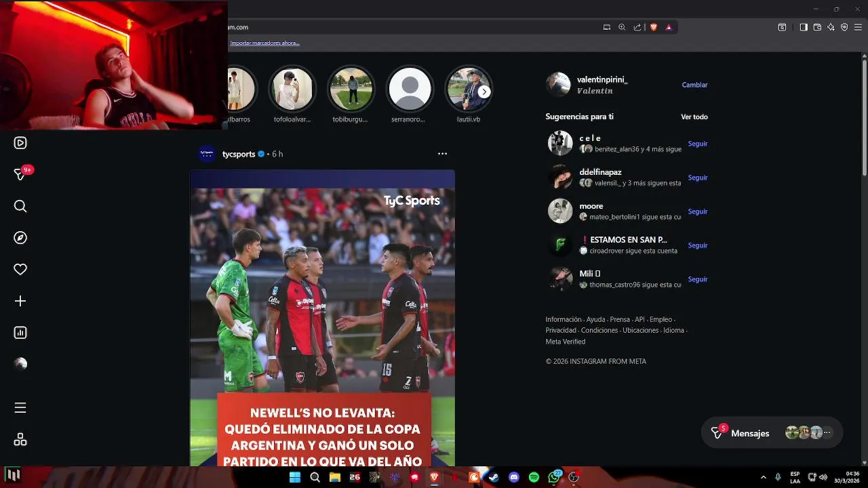Screen dimensions: 868x488
Task: Open the dashboard insights sidebar icon
Action: coord(20,333)
